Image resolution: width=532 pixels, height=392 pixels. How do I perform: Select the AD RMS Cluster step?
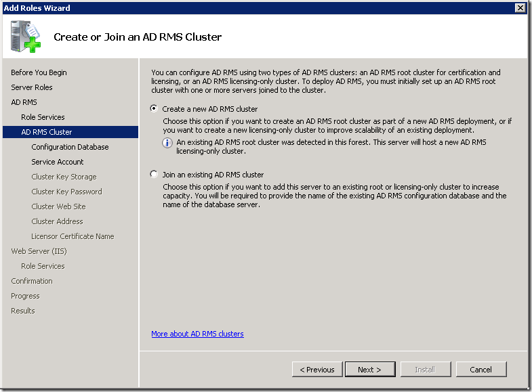(x=70, y=132)
